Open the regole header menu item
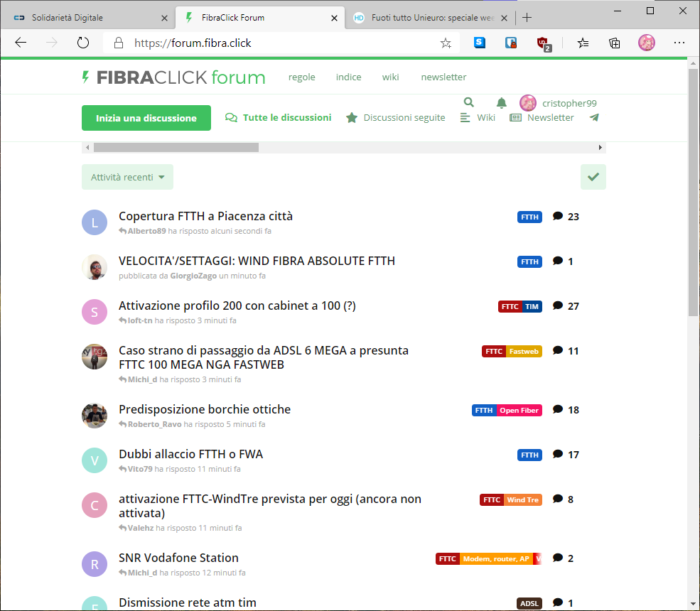Viewport: 700px width, 611px height. tap(302, 77)
